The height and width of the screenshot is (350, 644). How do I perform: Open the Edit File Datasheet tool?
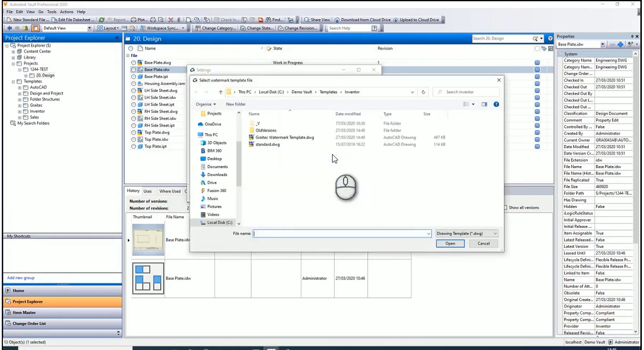[73, 20]
